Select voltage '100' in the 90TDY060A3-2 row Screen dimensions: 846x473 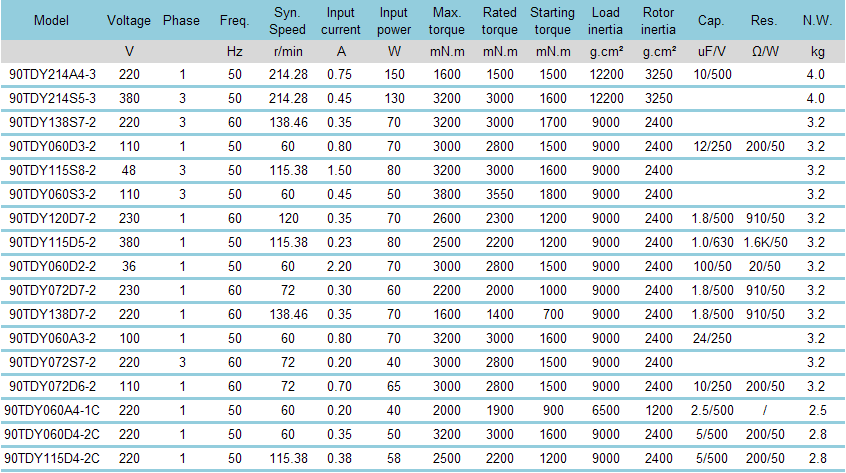tap(129, 338)
